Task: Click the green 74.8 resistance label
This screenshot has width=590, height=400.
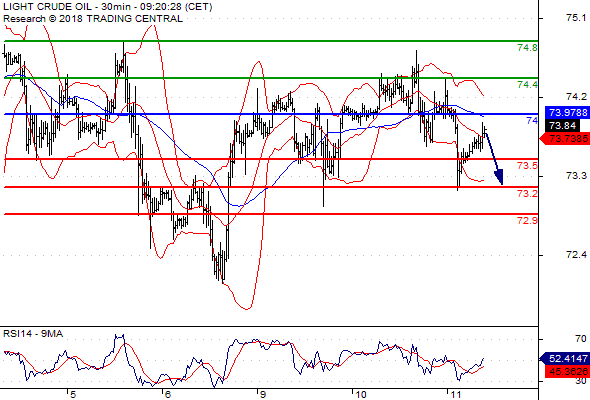Action: 527,48
